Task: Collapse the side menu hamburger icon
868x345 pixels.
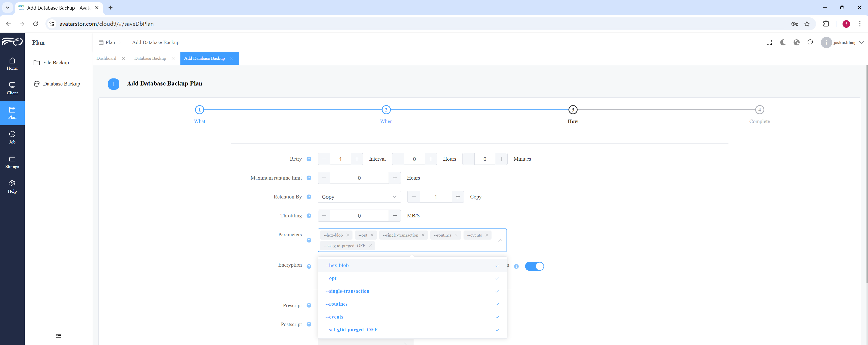Action: (59, 336)
